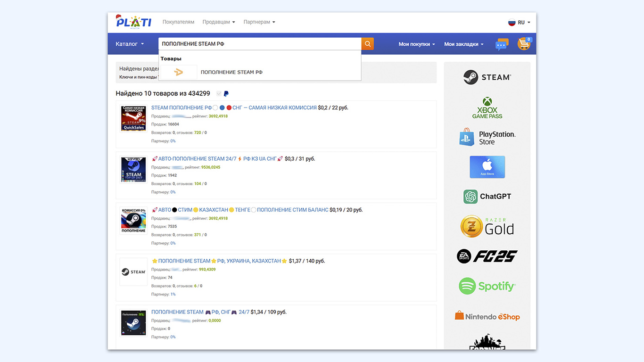Open the Nintendo eShop sidebar logo
The width and height of the screenshot is (644, 362).
[x=487, y=316]
